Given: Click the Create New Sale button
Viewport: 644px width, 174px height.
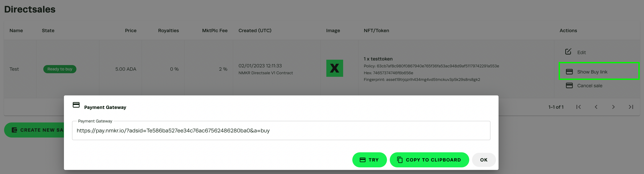Looking at the screenshot, I should [x=34, y=130].
